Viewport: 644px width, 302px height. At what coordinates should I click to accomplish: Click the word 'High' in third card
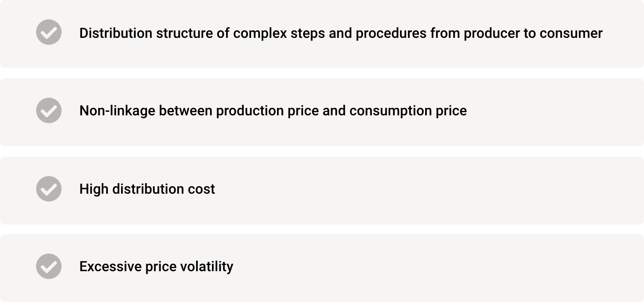pos(94,189)
